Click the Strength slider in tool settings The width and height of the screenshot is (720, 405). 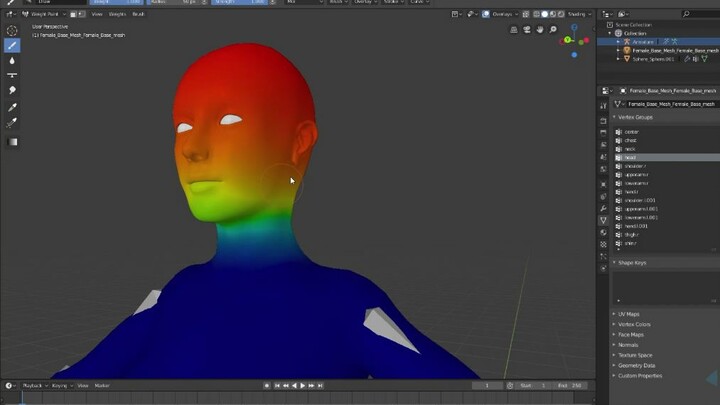239,2
